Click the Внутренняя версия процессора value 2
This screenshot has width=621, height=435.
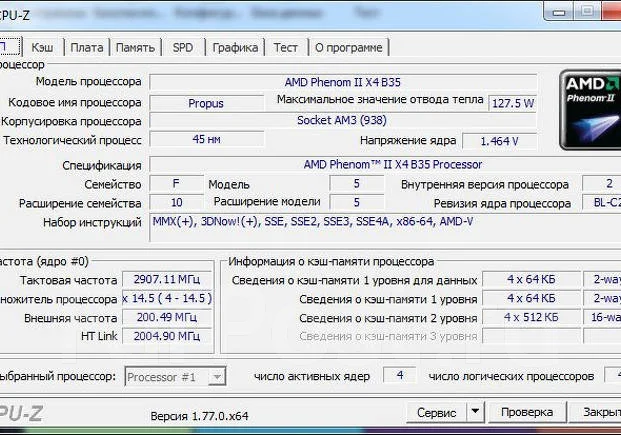[x=602, y=184]
